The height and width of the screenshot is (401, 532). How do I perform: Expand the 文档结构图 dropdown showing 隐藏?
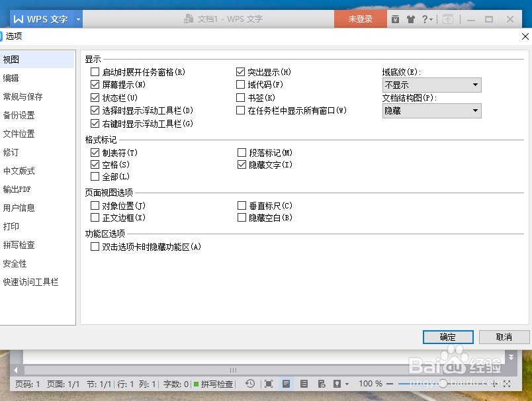[x=431, y=111]
